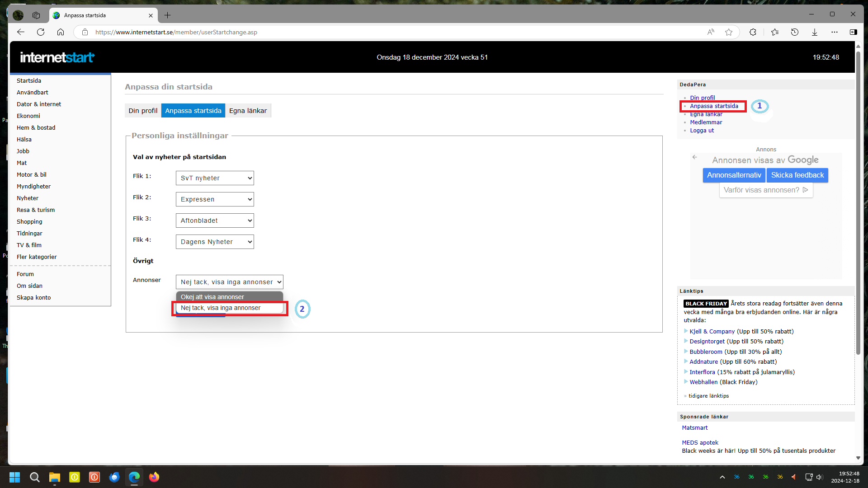Open a new tab with the plus icon
The width and height of the screenshot is (868, 488).
[167, 15]
